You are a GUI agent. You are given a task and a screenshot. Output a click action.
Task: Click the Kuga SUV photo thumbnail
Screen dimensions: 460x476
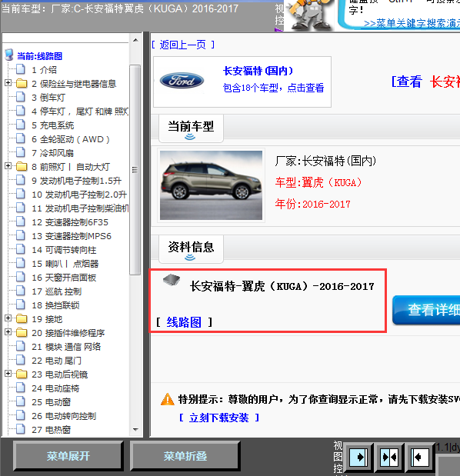point(211,185)
